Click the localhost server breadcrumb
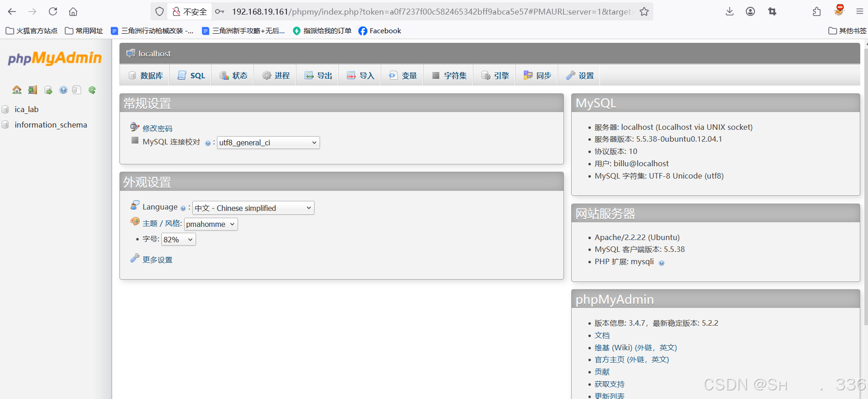This screenshot has width=868, height=399. point(154,54)
